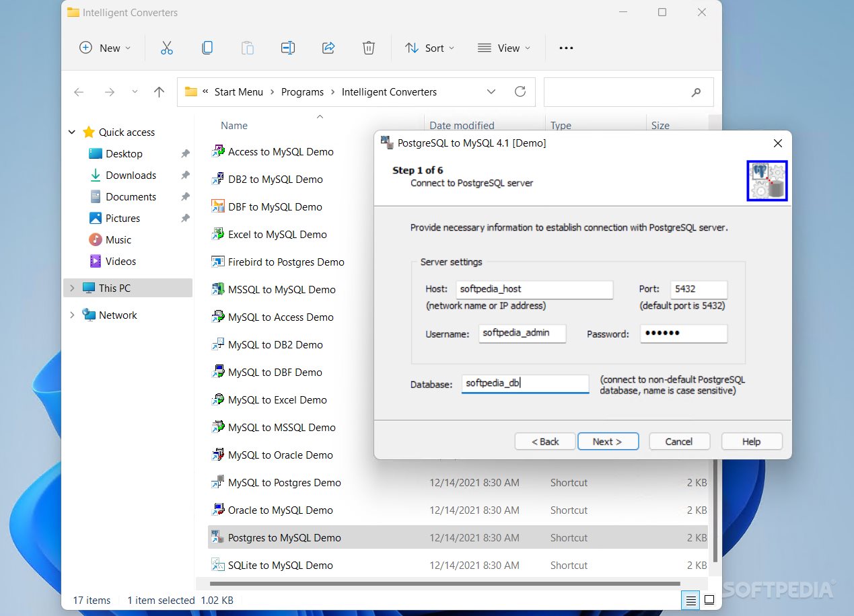
Task: Select the MySQL to Excel Demo icon
Action: click(x=218, y=399)
